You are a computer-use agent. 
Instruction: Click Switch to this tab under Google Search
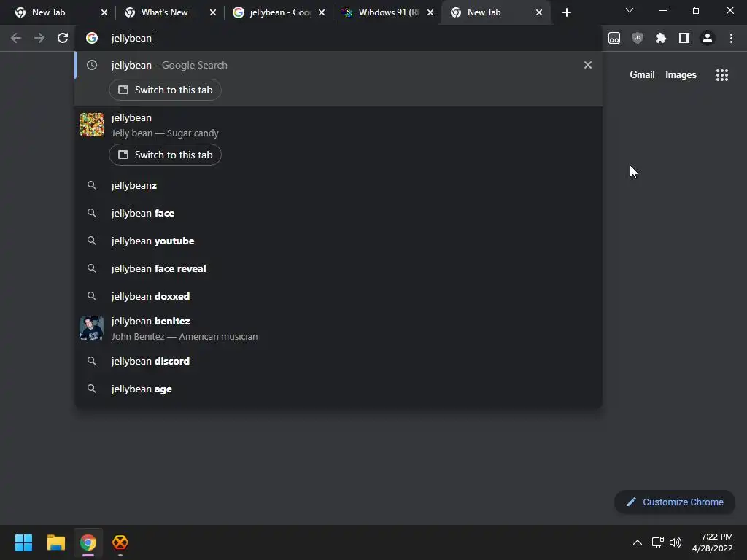pos(165,90)
